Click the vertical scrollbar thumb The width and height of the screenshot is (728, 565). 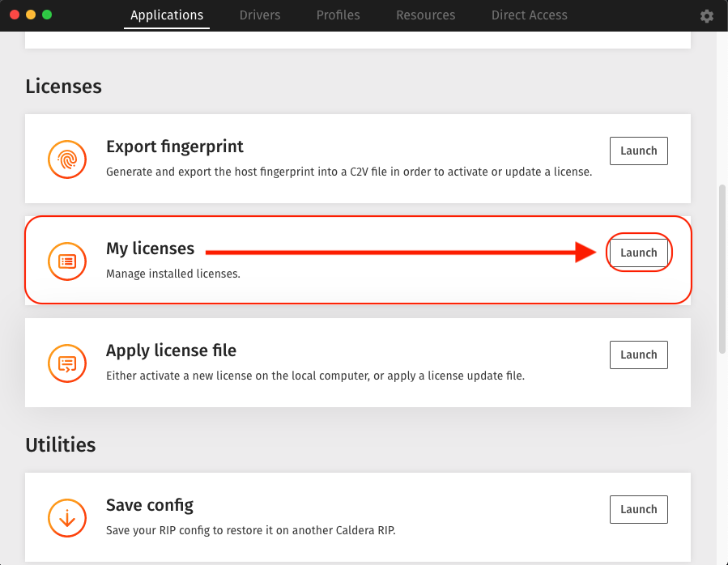(722, 270)
